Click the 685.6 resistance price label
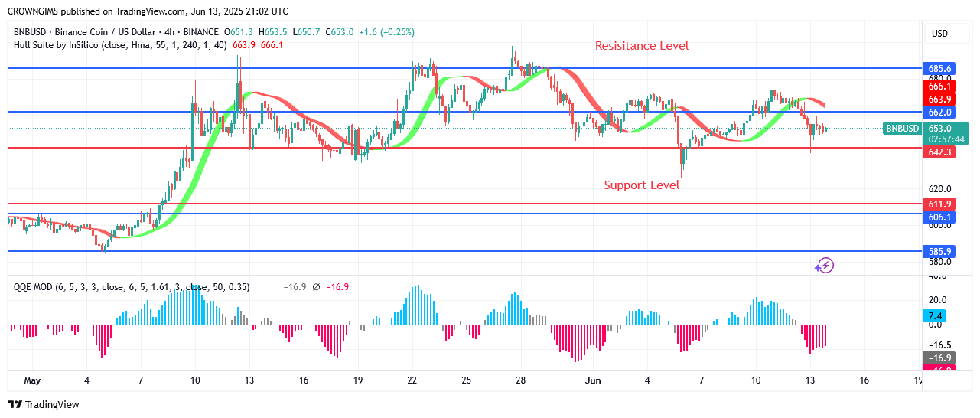 pyautogui.click(x=939, y=68)
